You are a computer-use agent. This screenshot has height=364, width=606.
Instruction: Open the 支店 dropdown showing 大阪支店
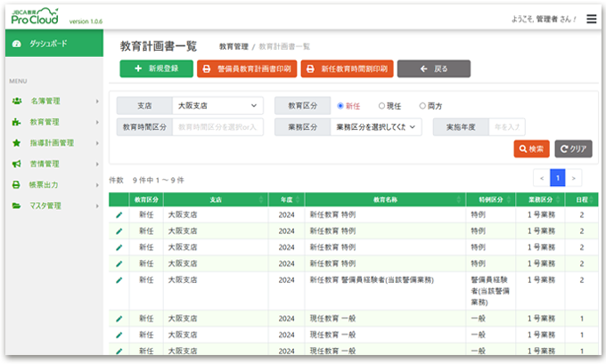point(217,105)
